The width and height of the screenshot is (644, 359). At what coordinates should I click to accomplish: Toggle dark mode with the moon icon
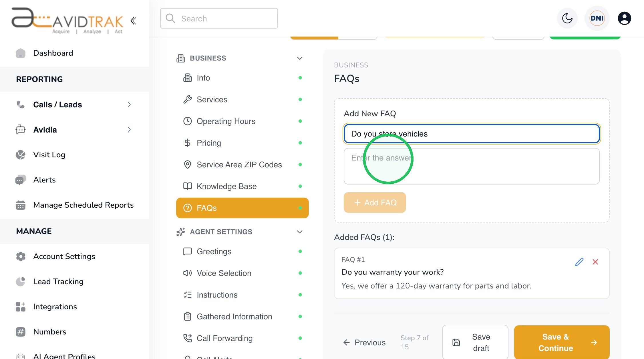(567, 18)
